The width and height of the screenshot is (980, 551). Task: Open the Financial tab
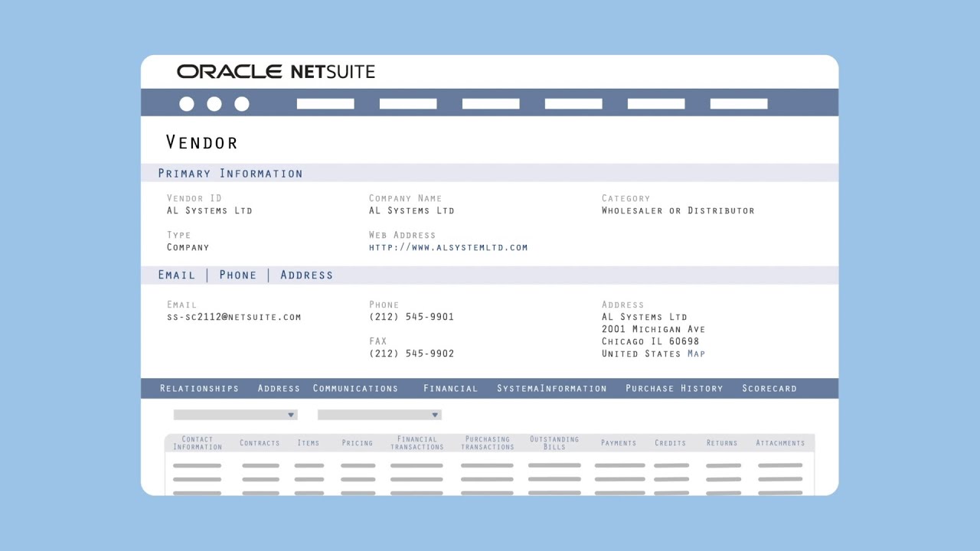click(450, 388)
